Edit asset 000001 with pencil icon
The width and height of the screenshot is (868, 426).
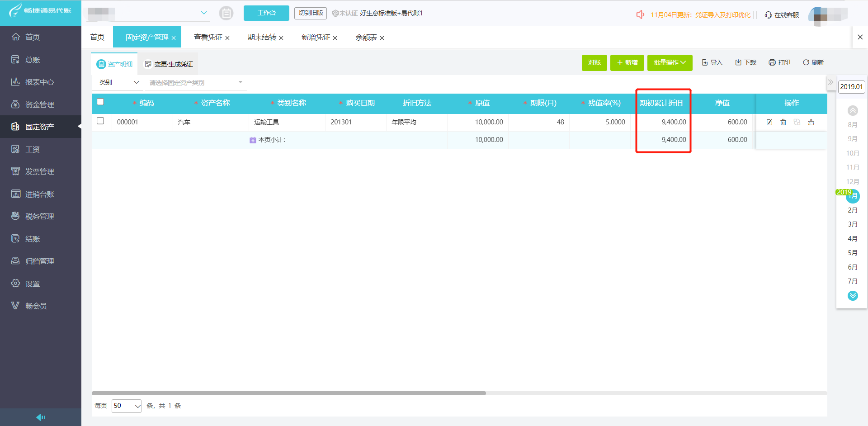tap(769, 122)
